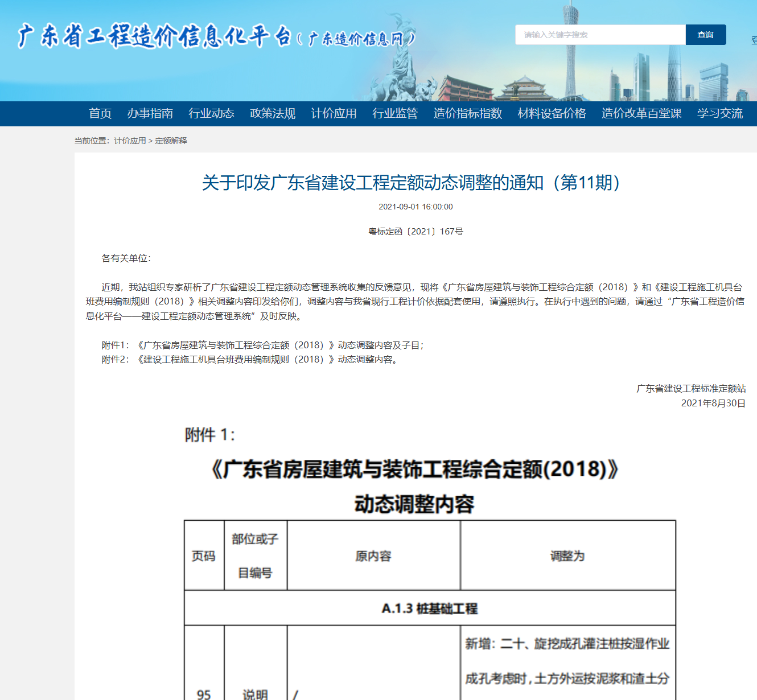The image size is (757, 700).
Task: Click 学习交流 navigation item
Action: (x=720, y=113)
